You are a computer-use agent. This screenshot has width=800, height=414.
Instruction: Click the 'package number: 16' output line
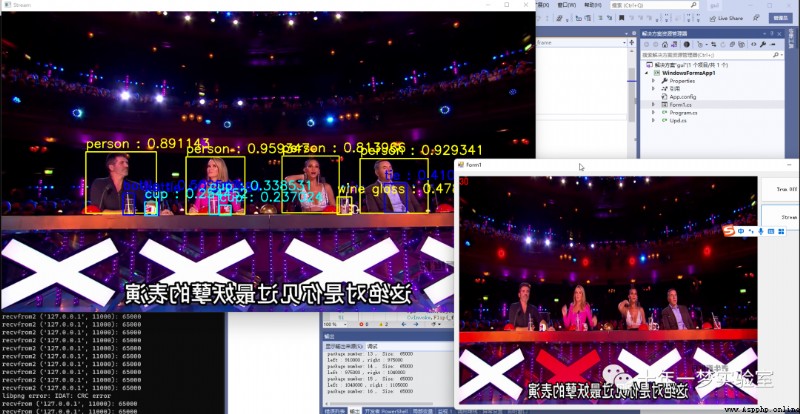coord(370,391)
